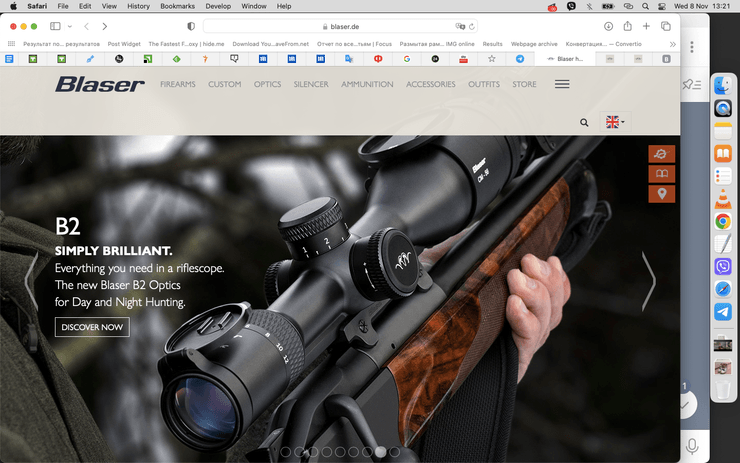Switch to the pinned Google Translate tab
Image resolution: width=740 pixels, height=463 pixels.
click(349, 59)
